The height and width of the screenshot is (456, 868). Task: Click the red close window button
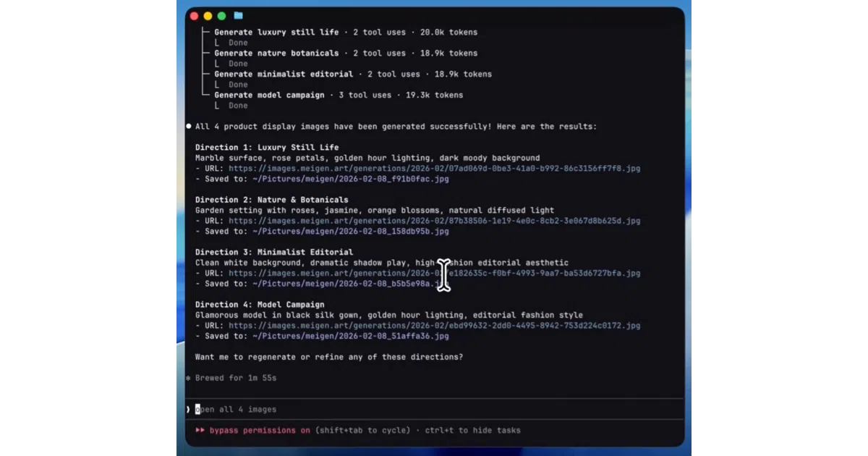pos(194,16)
